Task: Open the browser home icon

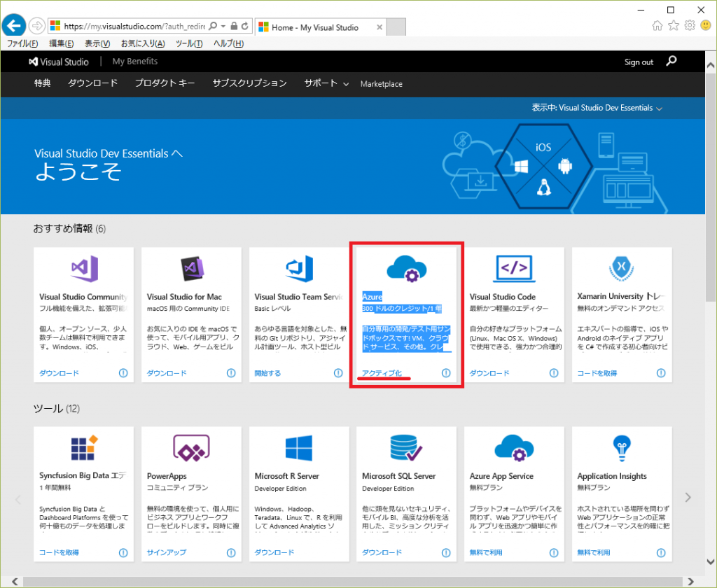Action: [657, 26]
